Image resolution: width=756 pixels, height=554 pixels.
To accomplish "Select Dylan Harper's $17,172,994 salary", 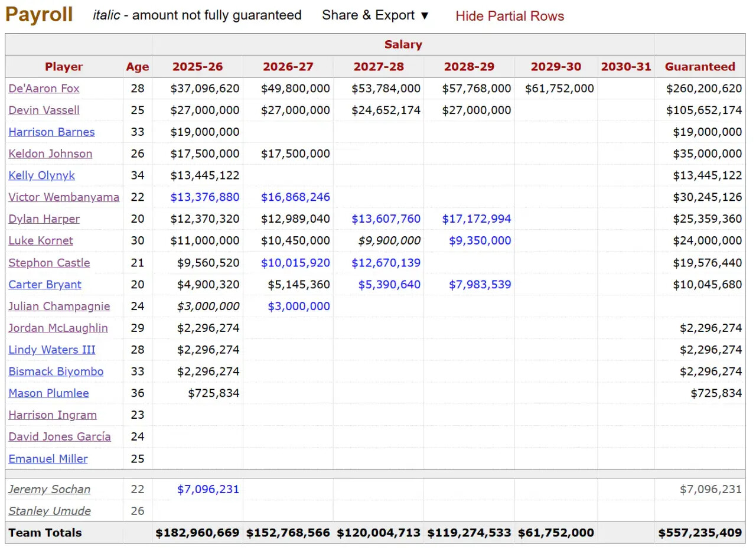I will (x=477, y=219).
